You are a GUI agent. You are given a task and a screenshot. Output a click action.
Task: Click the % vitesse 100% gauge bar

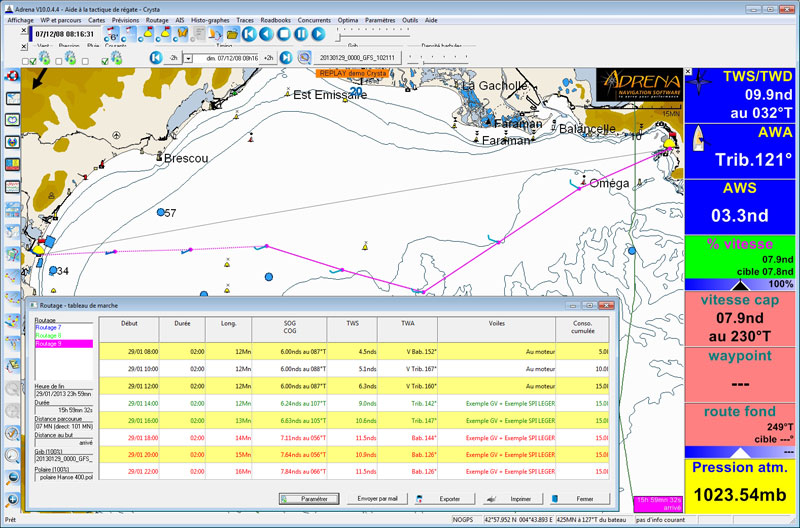click(x=740, y=284)
